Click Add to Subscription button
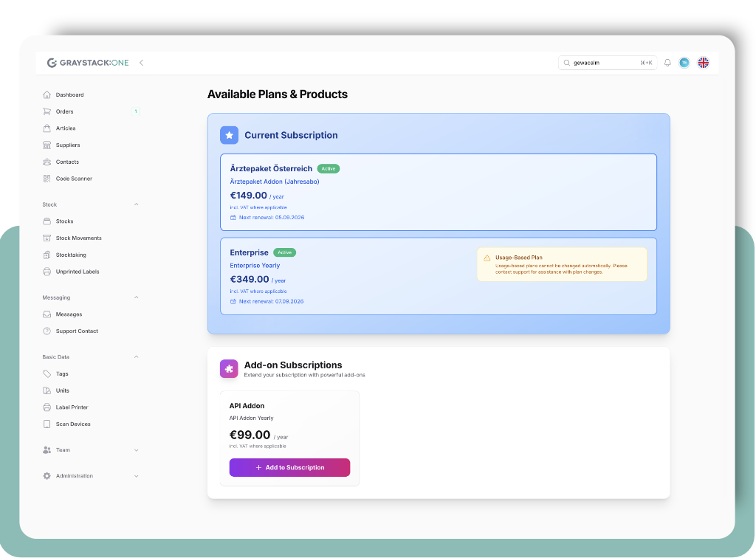Viewport: 756px width, 558px height. pyautogui.click(x=289, y=467)
